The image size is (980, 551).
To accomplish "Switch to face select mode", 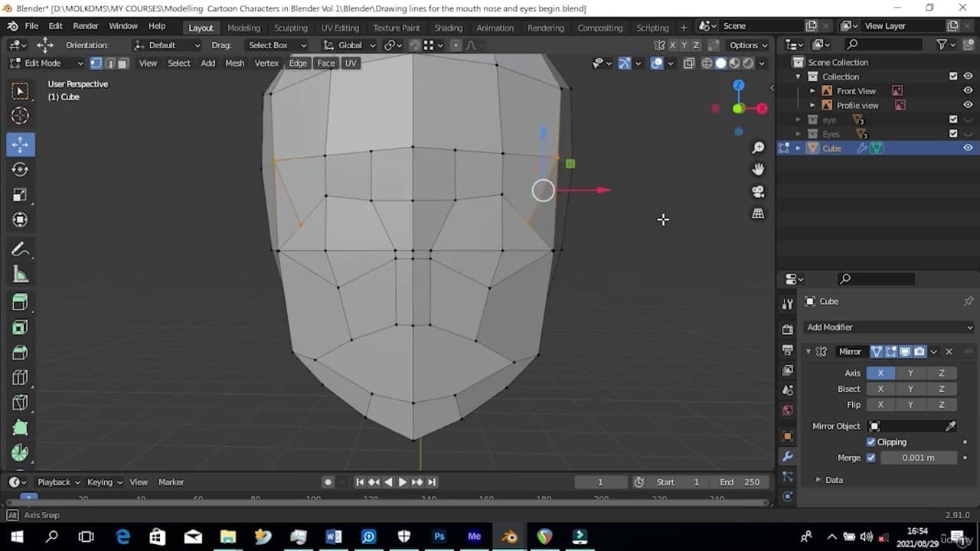I will point(122,64).
